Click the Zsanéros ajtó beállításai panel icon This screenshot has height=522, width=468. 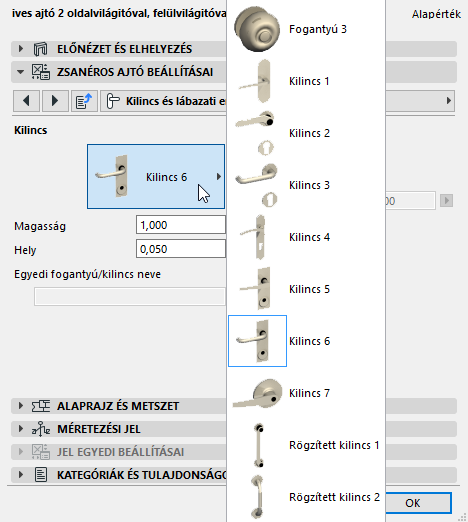tap(41, 72)
